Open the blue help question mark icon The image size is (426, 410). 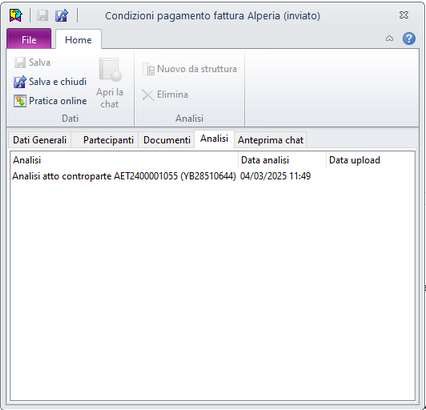click(409, 39)
